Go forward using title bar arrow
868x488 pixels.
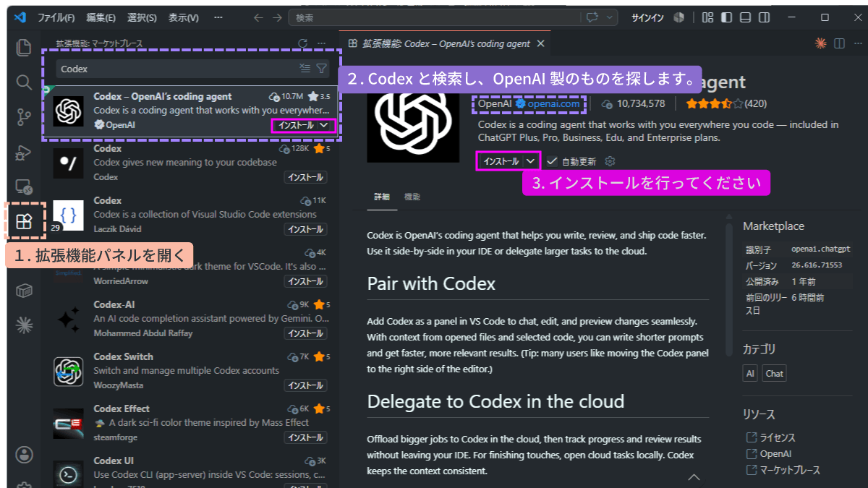click(277, 17)
